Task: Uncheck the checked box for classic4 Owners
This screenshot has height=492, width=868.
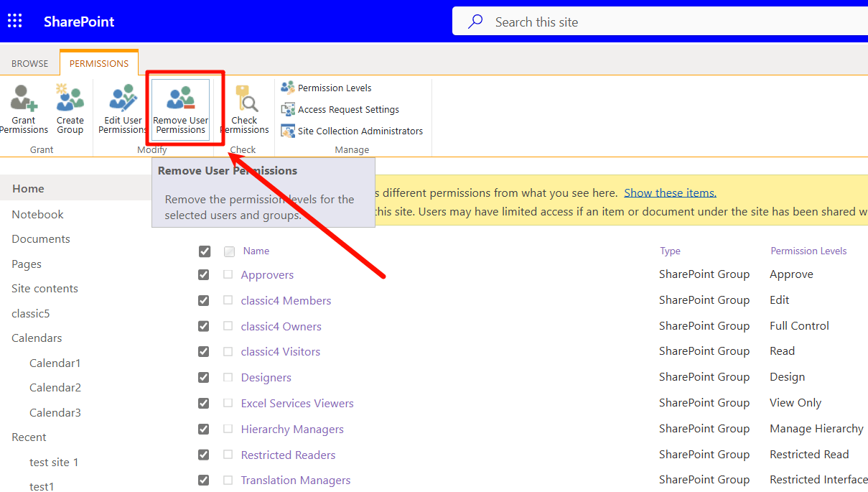Action: click(204, 326)
